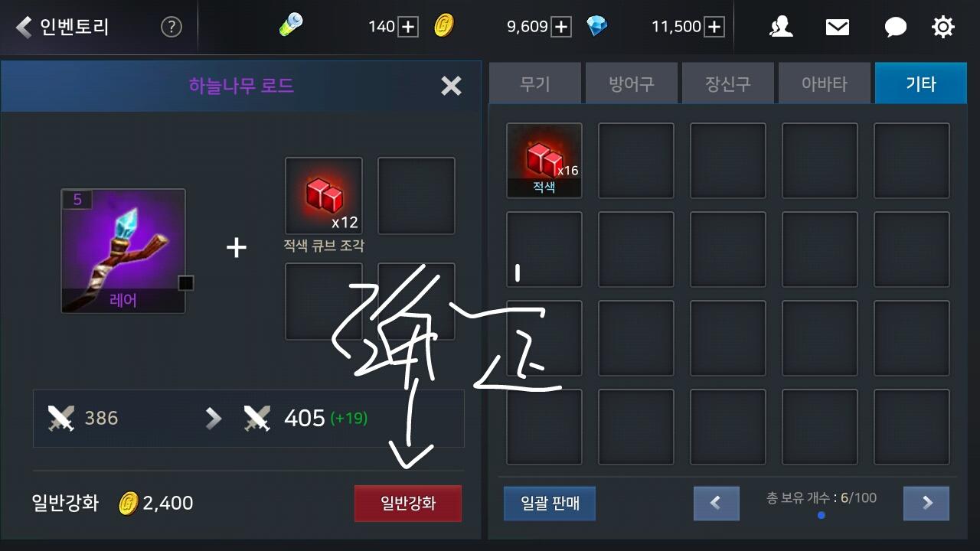Select the 적색 cube item x16

[x=544, y=160]
